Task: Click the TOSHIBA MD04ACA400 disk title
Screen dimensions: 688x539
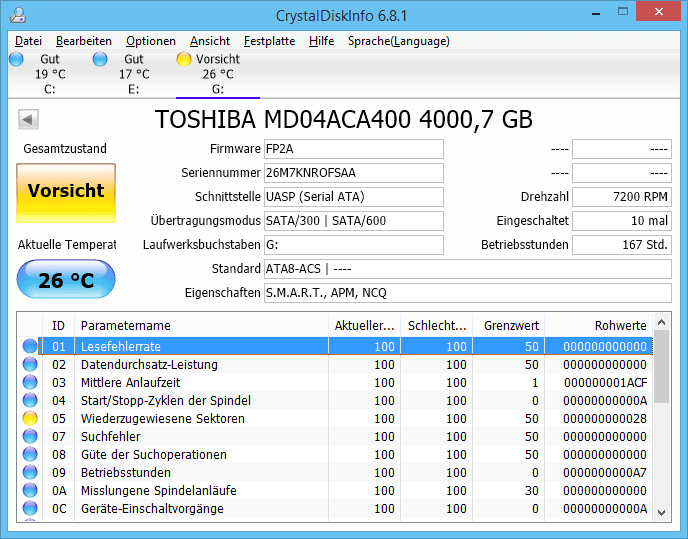Action: point(344,119)
